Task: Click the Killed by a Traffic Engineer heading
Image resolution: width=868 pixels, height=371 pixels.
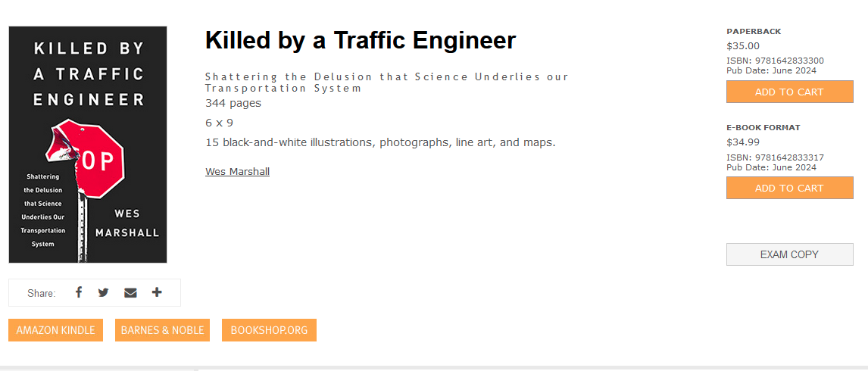Action: pos(361,40)
